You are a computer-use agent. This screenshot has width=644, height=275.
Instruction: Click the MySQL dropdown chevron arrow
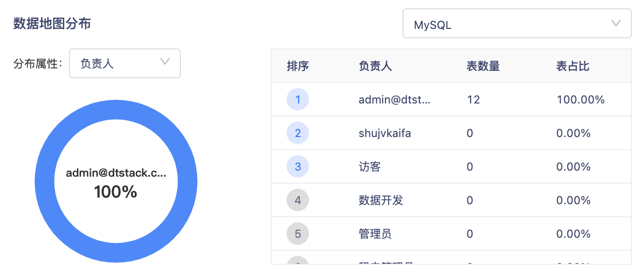[x=616, y=24]
